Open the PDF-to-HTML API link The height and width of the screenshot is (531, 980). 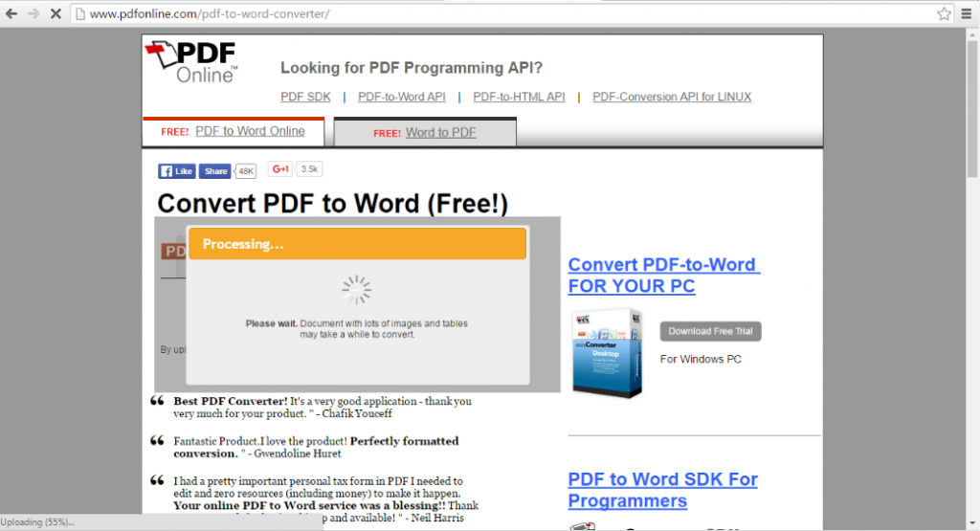coord(519,97)
